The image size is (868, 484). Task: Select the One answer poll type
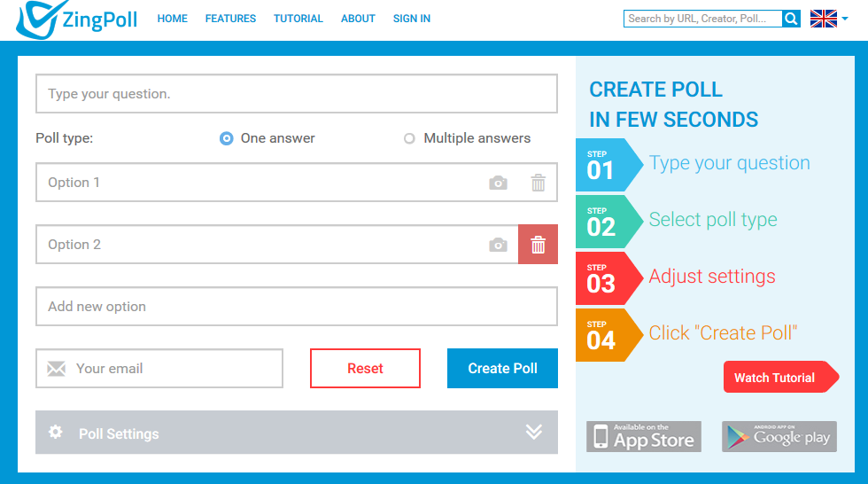point(227,138)
